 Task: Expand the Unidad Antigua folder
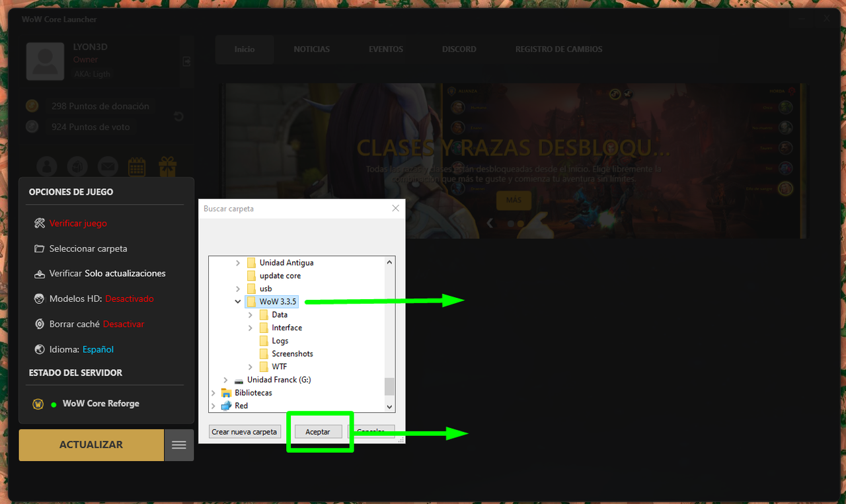(x=238, y=263)
